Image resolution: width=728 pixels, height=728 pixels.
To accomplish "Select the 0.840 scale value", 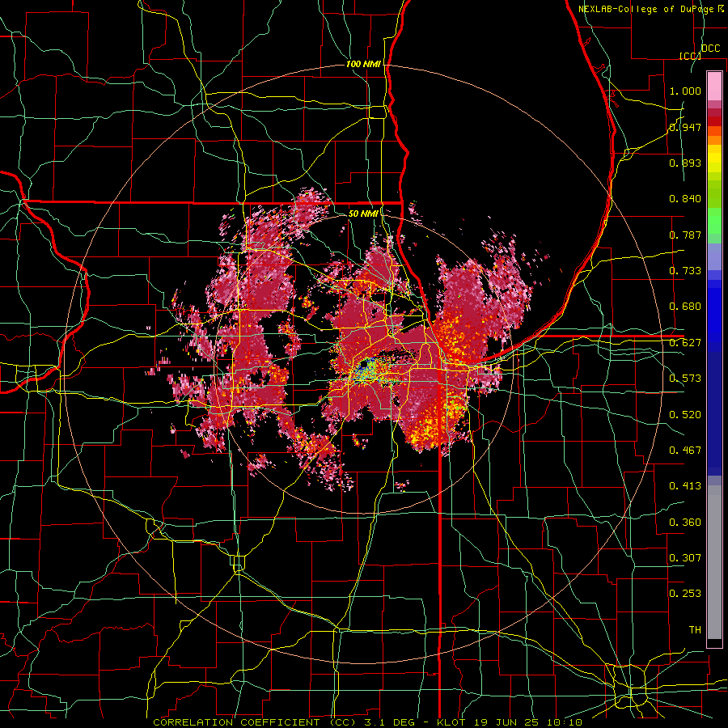I will (685, 199).
